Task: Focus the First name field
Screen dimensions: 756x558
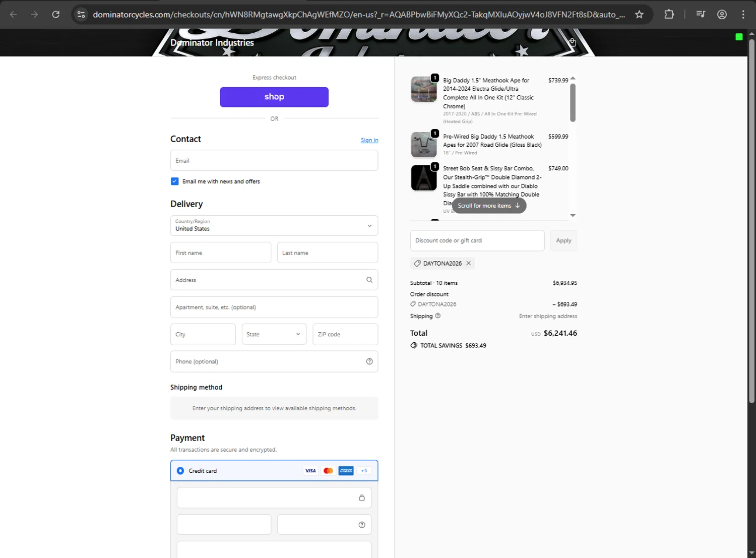Action: coord(221,253)
